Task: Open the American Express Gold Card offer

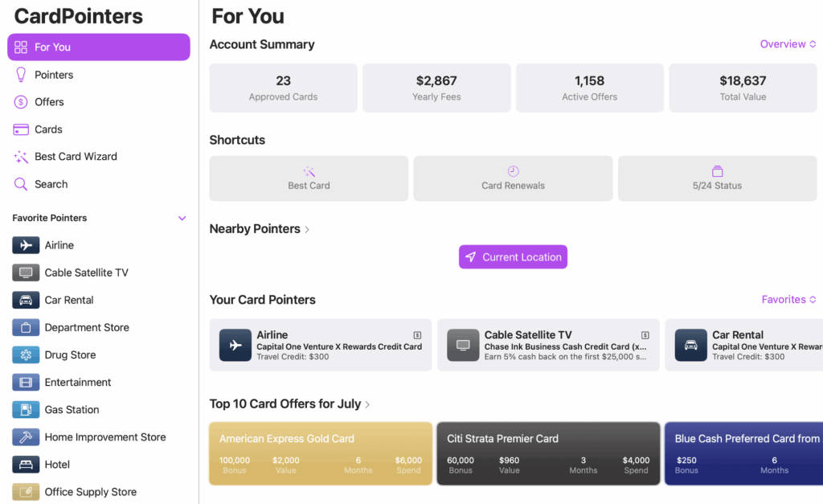Action: [x=321, y=453]
